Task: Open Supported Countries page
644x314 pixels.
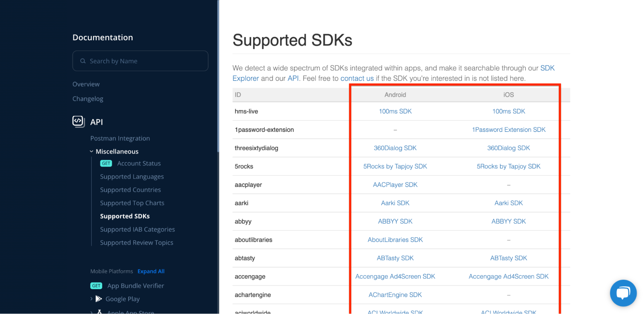Action: pos(130,190)
